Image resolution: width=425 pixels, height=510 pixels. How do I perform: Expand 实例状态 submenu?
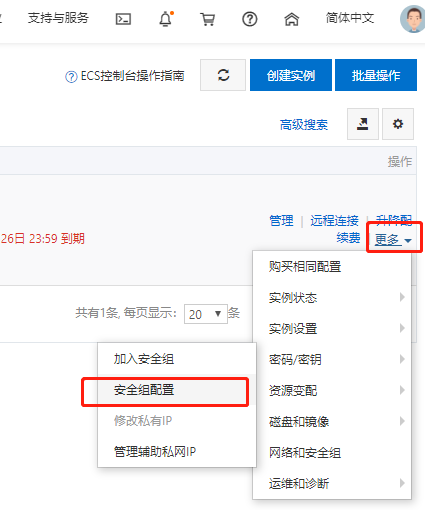(x=332, y=297)
